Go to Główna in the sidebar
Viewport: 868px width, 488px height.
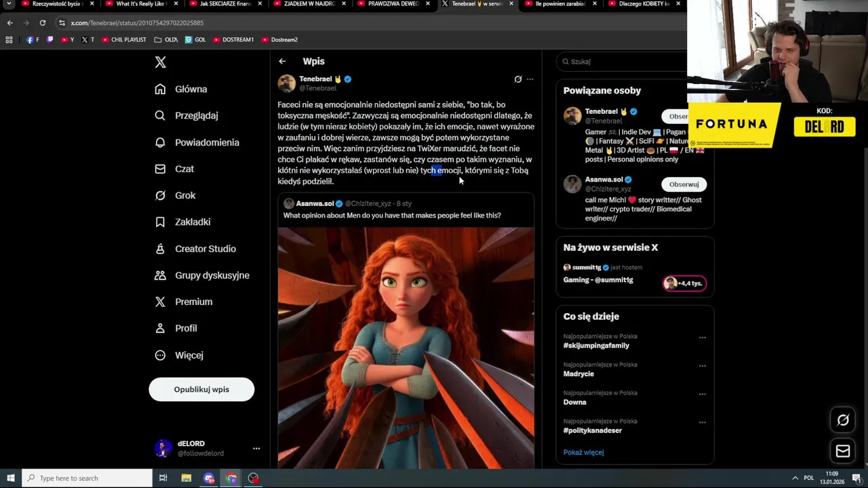tap(181, 89)
